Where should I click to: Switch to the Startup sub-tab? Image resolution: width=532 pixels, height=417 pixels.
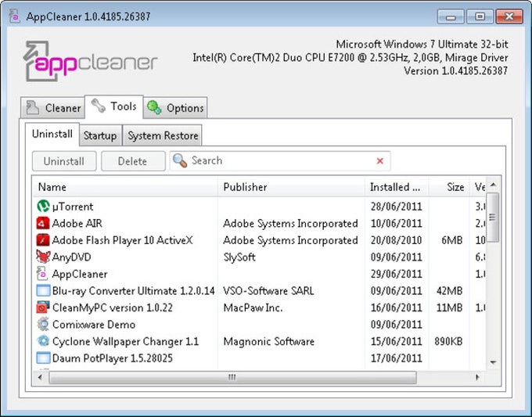(x=100, y=135)
